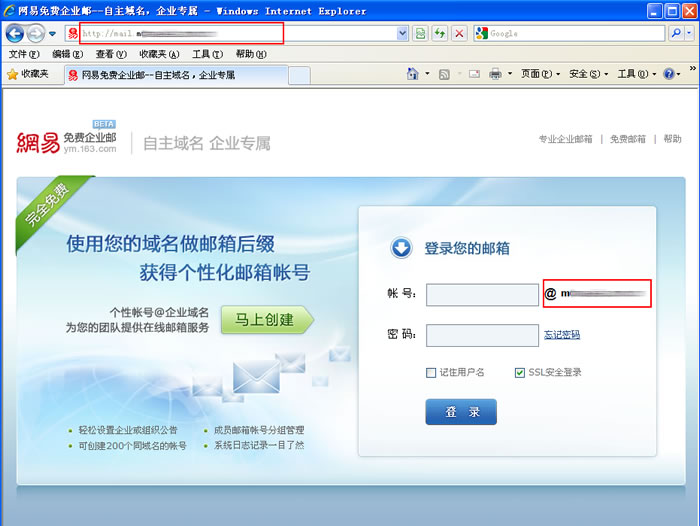
Task: Click the 马上创建 green button
Action: [x=267, y=320]
